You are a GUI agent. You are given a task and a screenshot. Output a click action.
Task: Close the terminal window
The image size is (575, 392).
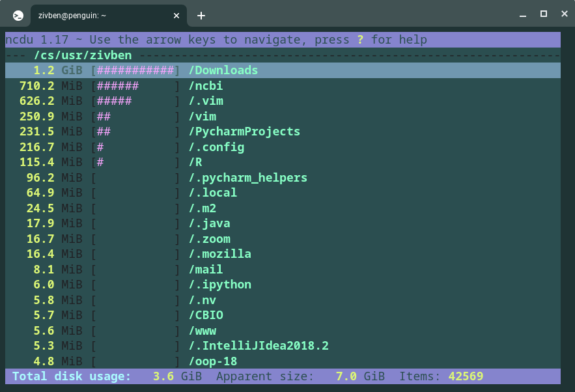(x=563, y=14)
